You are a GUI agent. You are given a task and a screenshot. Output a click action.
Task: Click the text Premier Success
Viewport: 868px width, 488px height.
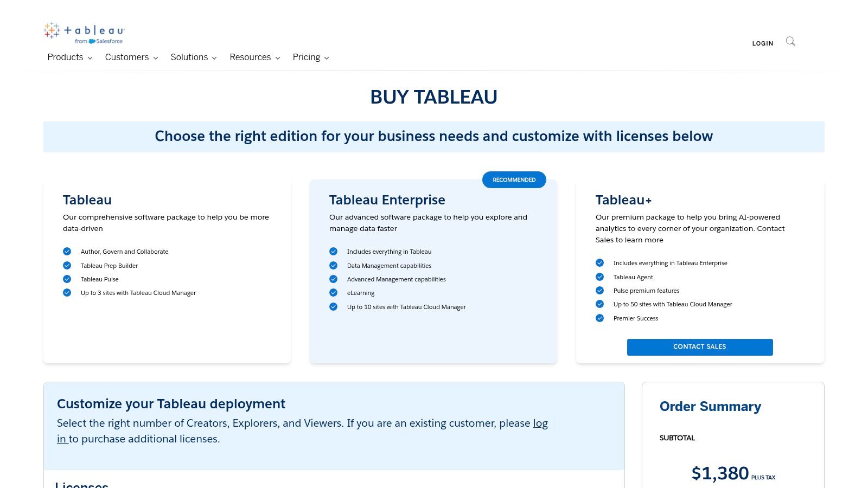636,318
